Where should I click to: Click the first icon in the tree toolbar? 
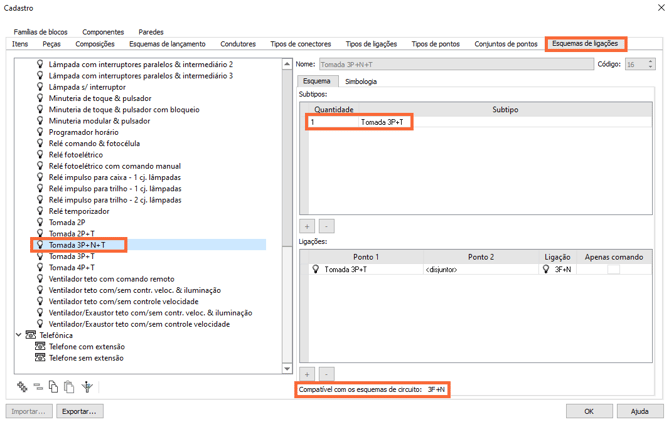[22, 387]
